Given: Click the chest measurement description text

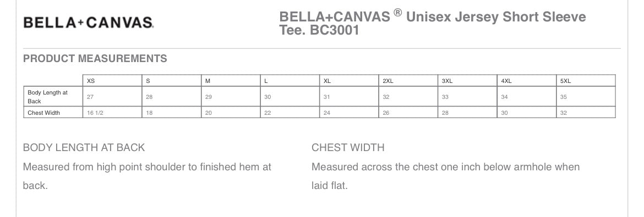Looking at the screenshot, I should click(x=446, y=176).
